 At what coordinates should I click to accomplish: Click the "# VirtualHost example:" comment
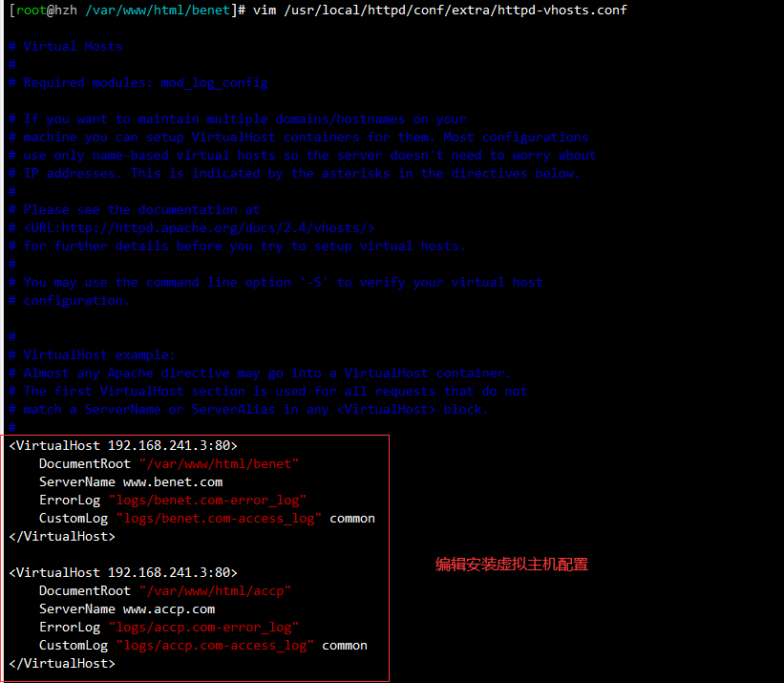pos(92,355)
